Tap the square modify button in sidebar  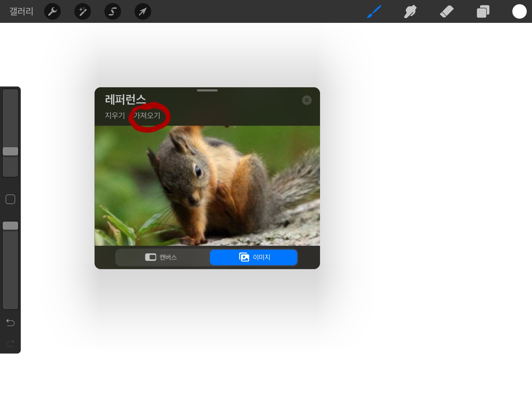tap(10, 199)
